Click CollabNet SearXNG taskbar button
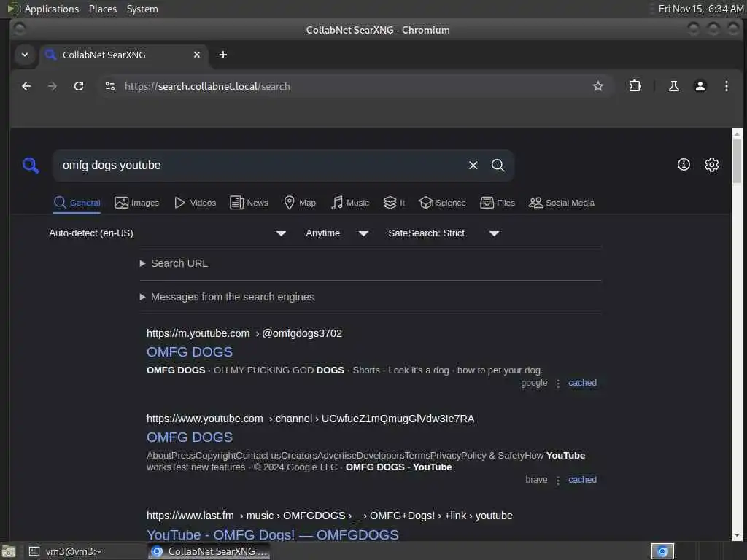This screenshot has width=747, height=560. [209, 551]
